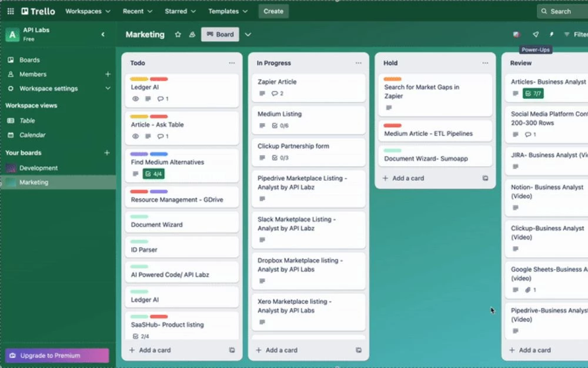The width and height of the screenshot is (588, 368).
Task: Open the Recent dropdown
Action: 137,11
